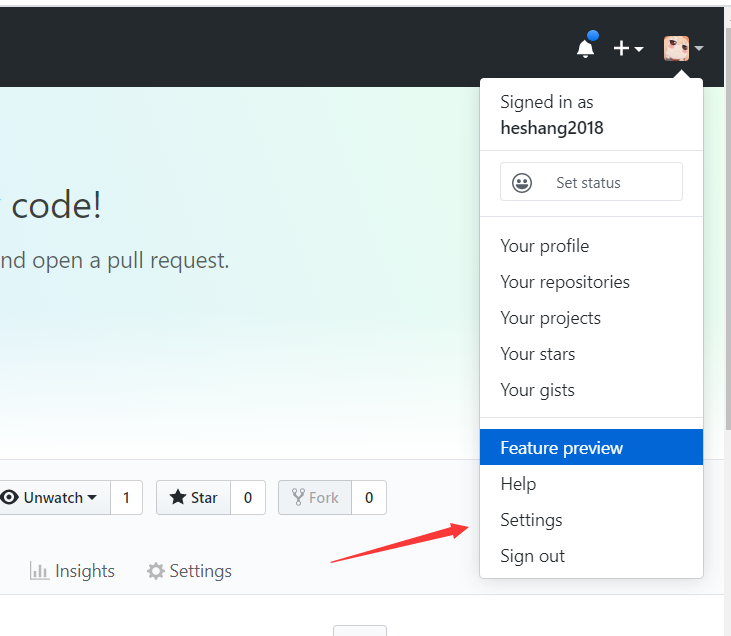View stargazers count 0 next to Star
731x636 pixels.
coord(248,498)
